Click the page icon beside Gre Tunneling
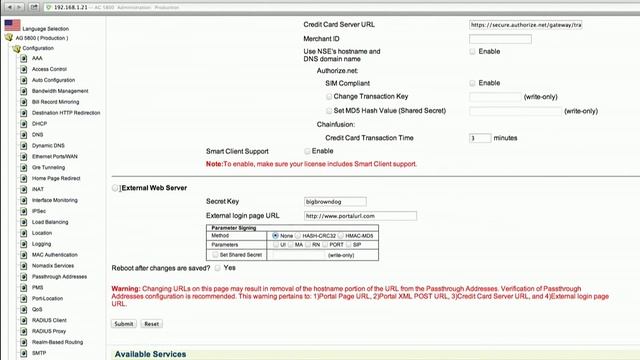The height and width of the screenshot is (360, 640). click(x=24, y=168)
